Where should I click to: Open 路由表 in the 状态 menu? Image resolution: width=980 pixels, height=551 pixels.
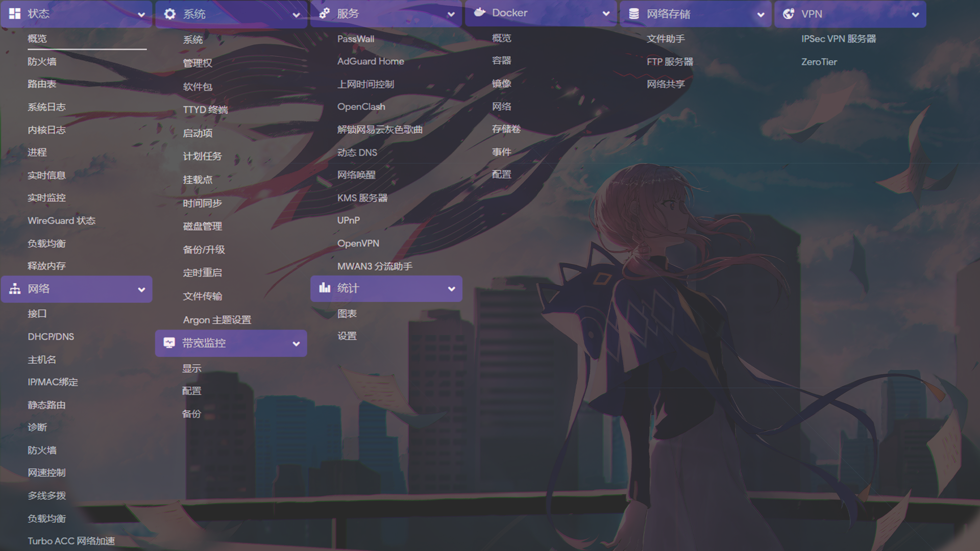[x=42, y=84]
